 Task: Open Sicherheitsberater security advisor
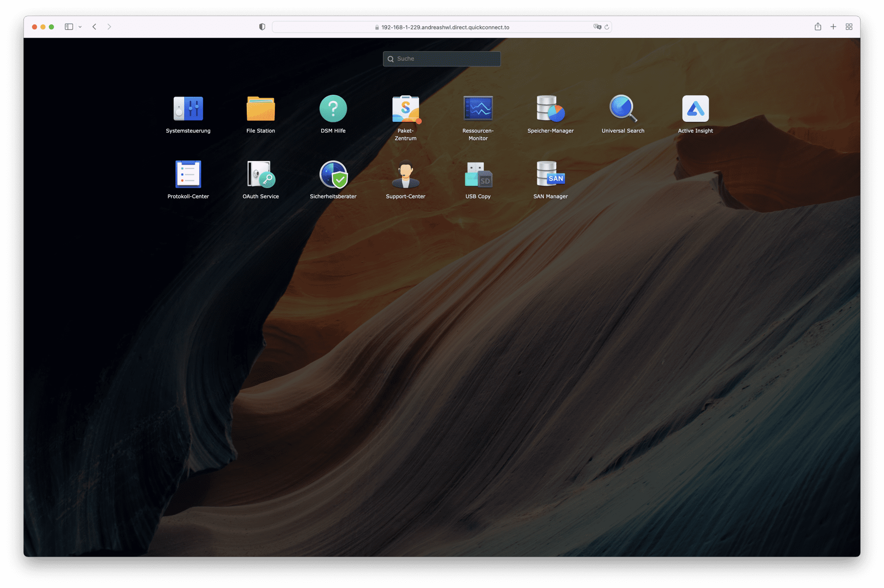point(333,174)
